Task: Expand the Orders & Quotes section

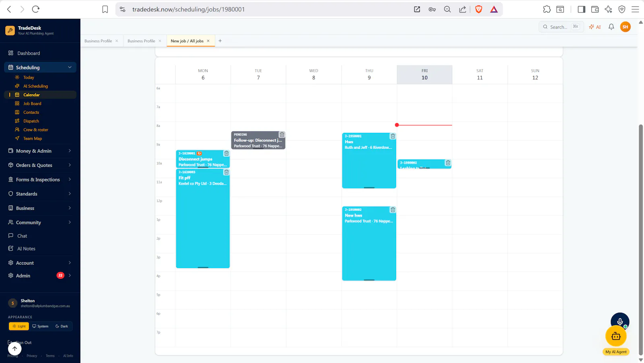Action: (x=40, y=165)
